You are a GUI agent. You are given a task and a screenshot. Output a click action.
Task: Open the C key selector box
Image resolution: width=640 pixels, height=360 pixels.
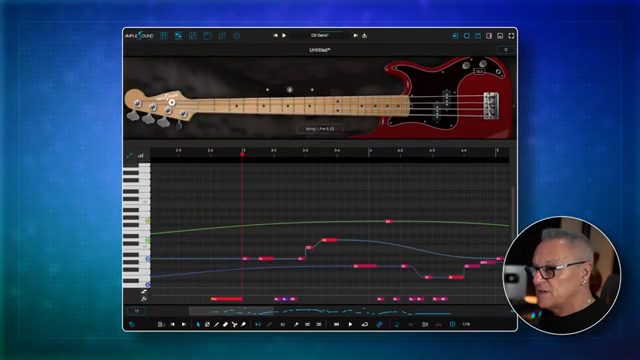click(506, 50)
